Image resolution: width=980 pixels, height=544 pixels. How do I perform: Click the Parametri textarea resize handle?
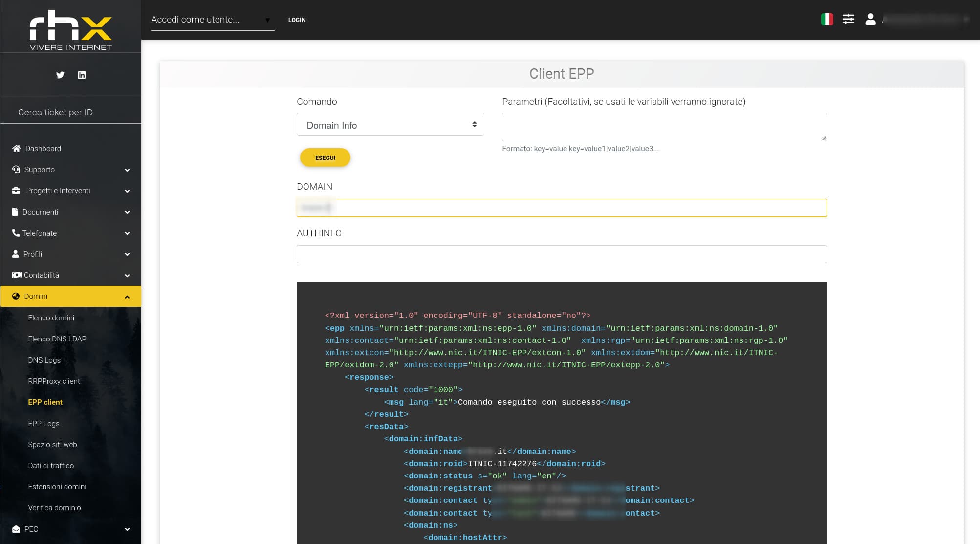824,138
